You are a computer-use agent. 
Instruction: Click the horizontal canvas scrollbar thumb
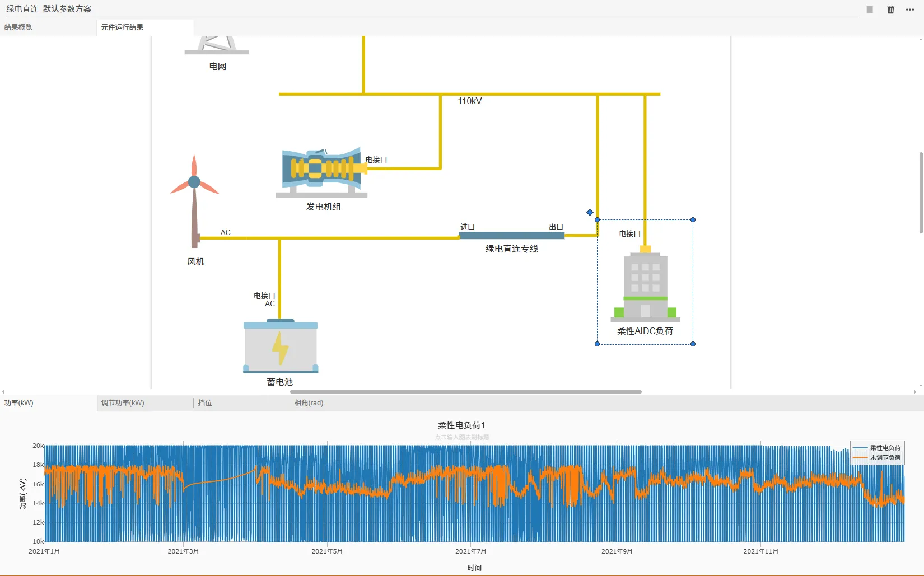(x=466, y=392)
